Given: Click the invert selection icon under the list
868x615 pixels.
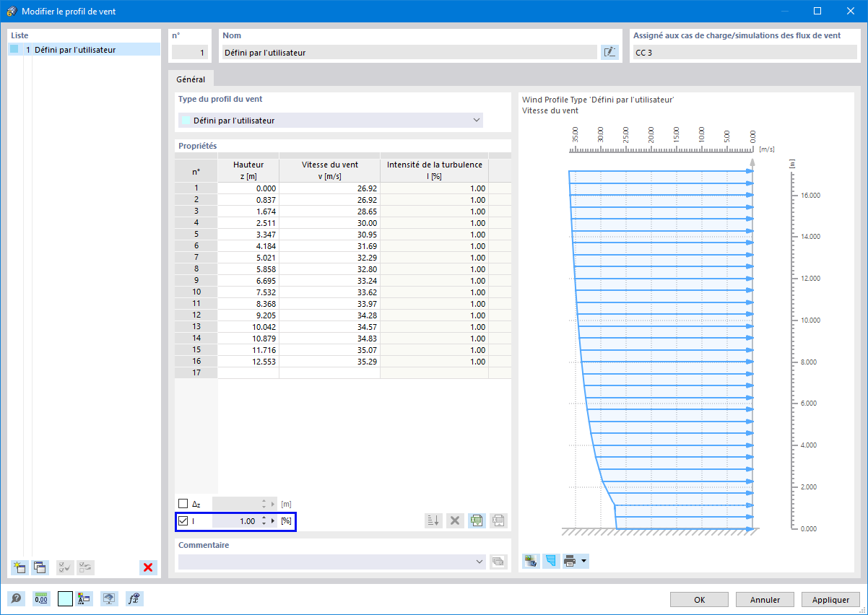Looking at the screenshot, I should pos(85,567).
